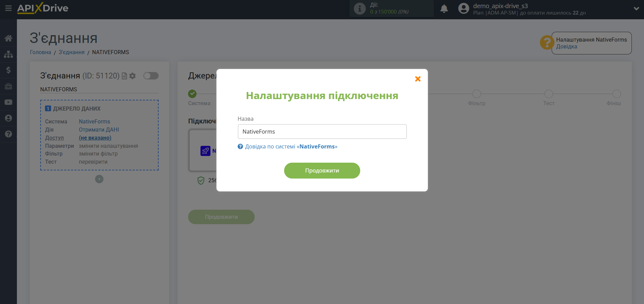Click the actions info icon in header

(x=360, y=8)
